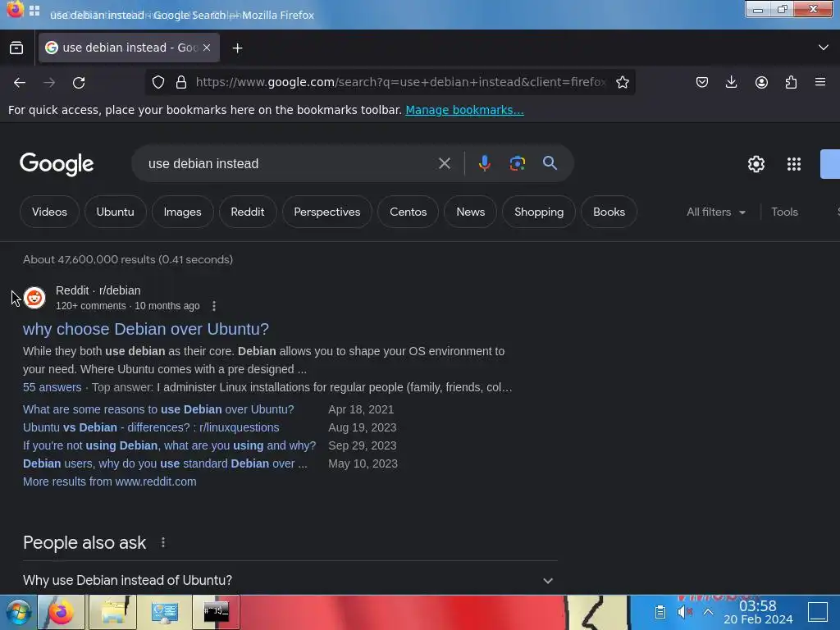Open the more options dots for Reddit result

tap(214, 306)
